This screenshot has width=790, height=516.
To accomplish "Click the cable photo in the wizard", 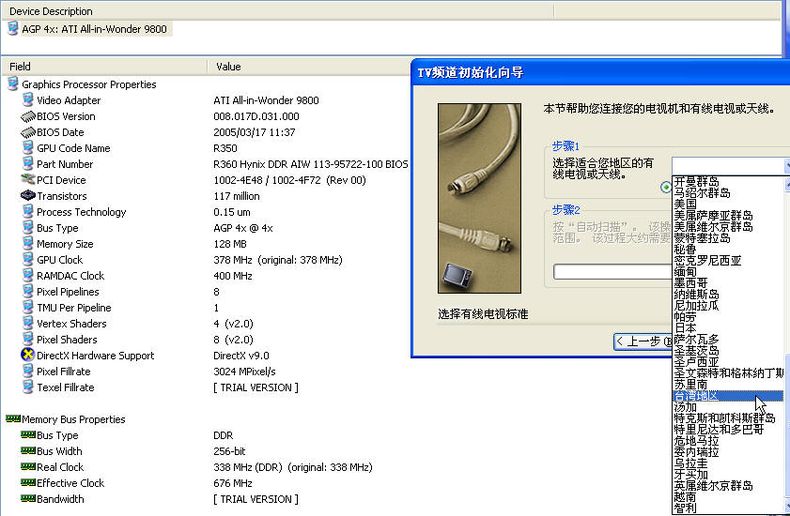I will pos(479,198).
